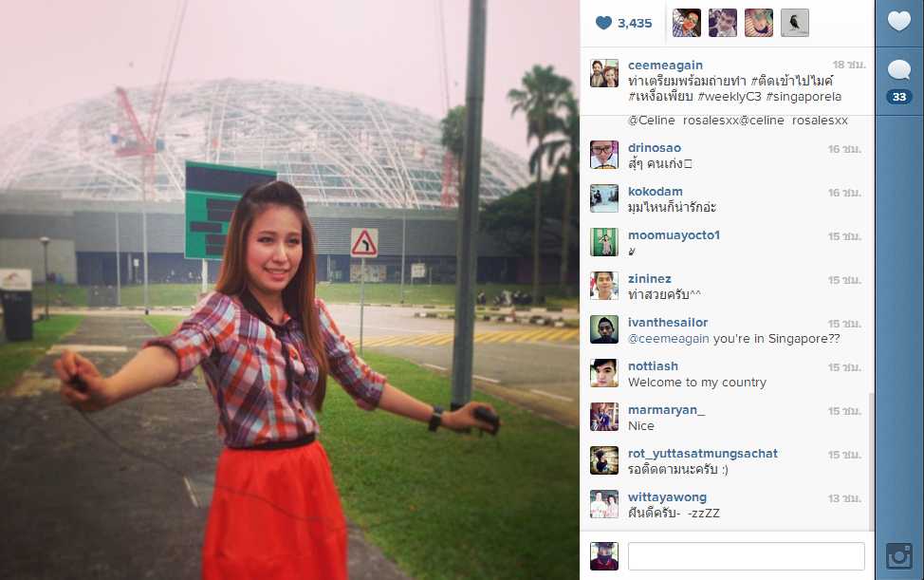Open ceemeagain's profile picture

(x=604, y=73)
